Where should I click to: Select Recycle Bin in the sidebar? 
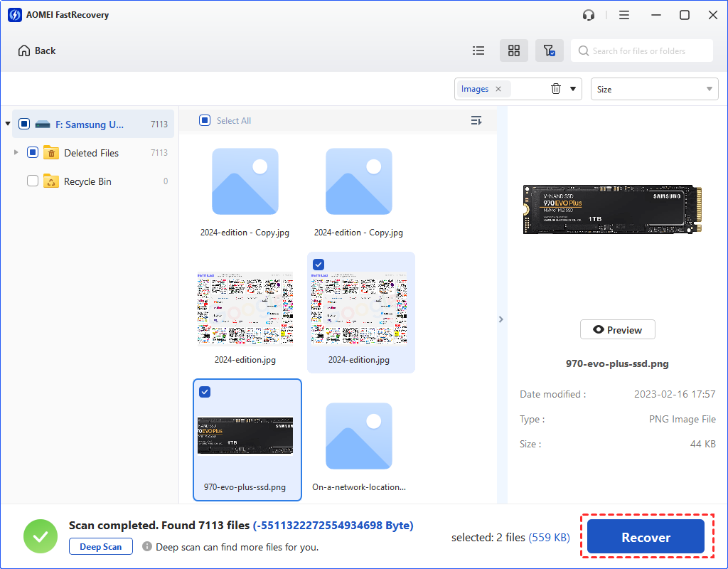tap(87, 181)
